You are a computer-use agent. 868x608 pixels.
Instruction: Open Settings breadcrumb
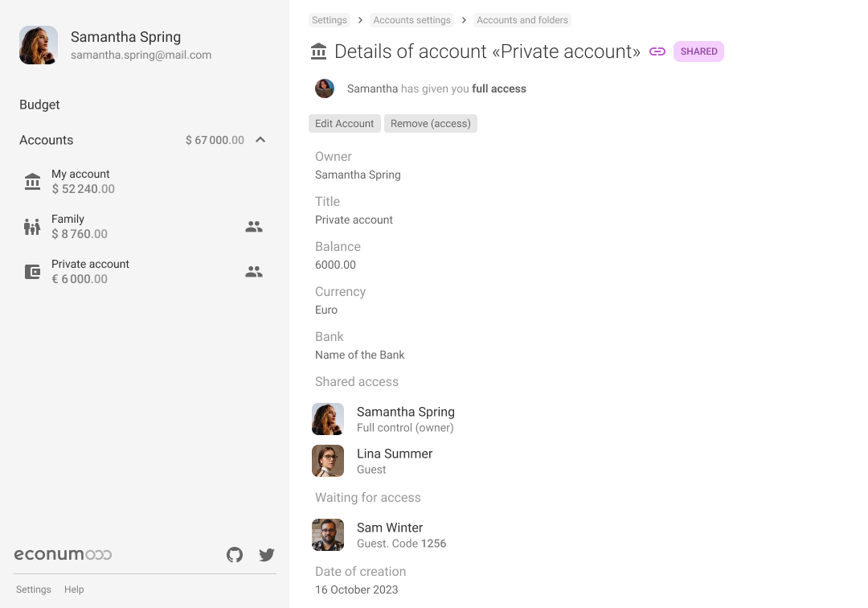click(x=330, y=20)
